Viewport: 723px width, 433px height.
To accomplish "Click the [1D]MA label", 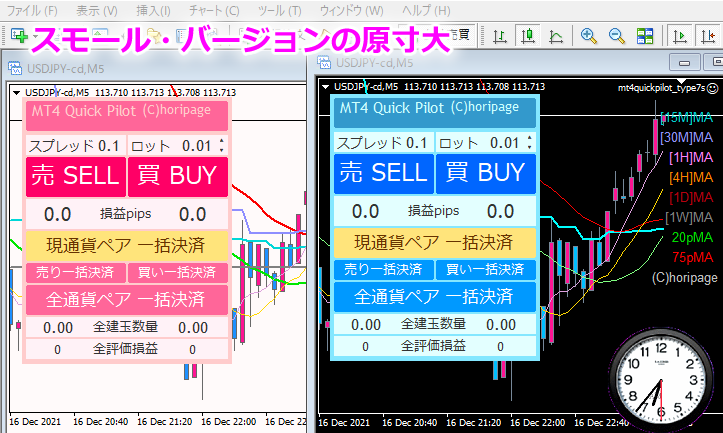I will (x=691, y=197).
